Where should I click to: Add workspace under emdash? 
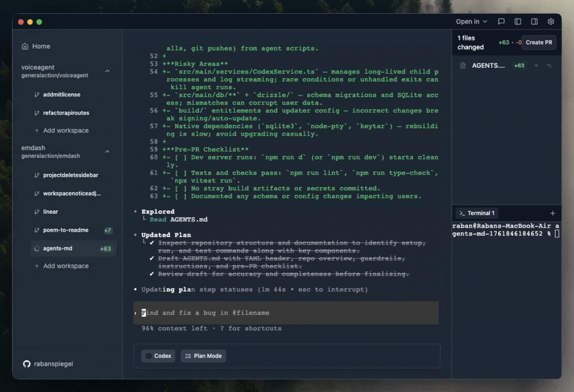(x=62, y=266)
